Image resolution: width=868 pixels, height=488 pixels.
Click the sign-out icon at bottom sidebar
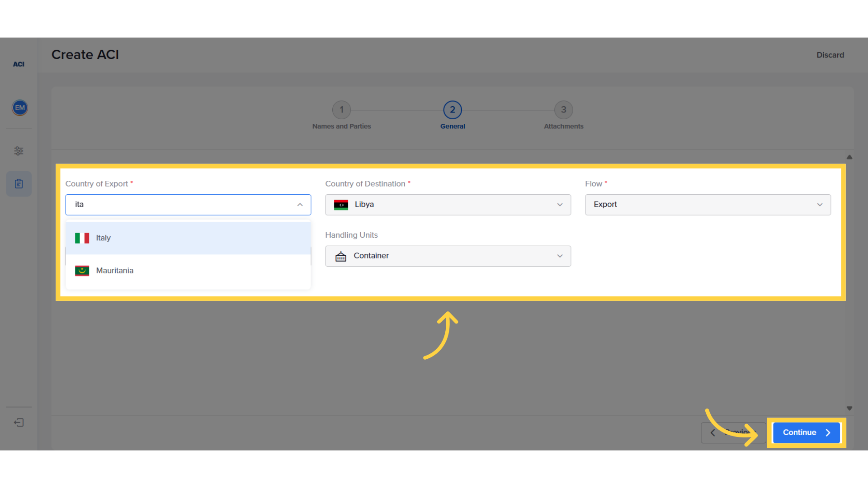pyautogui.click(x=19, y=423)
